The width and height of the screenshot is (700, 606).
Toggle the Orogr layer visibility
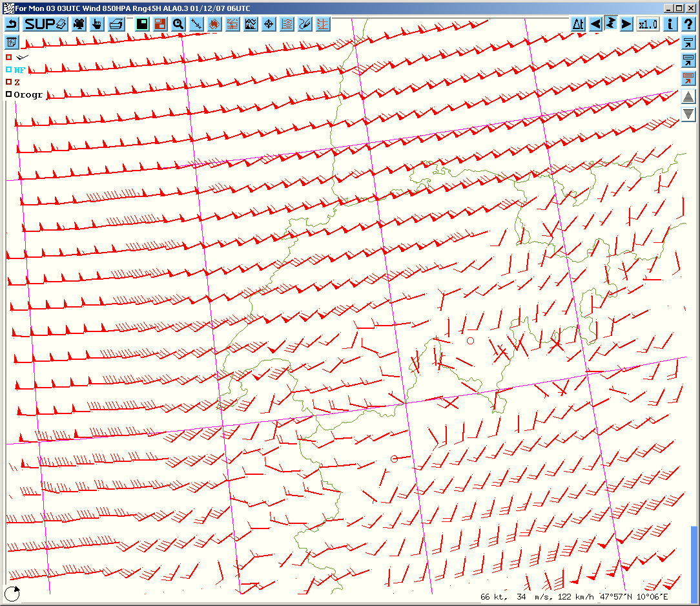(9, 94)
